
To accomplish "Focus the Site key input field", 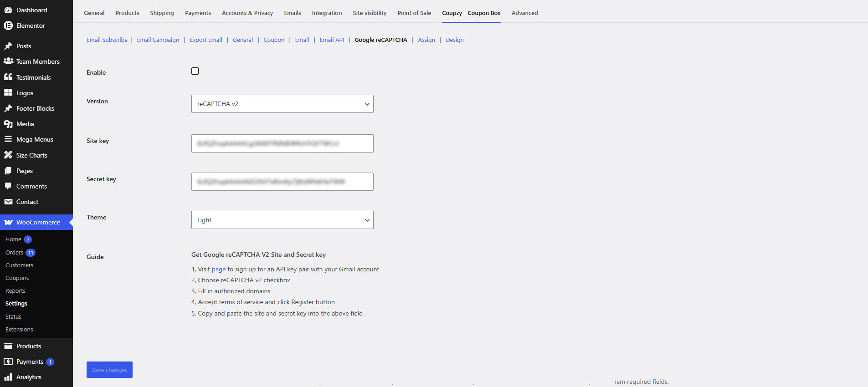I will pyautogui.click(x=282, y=143).
